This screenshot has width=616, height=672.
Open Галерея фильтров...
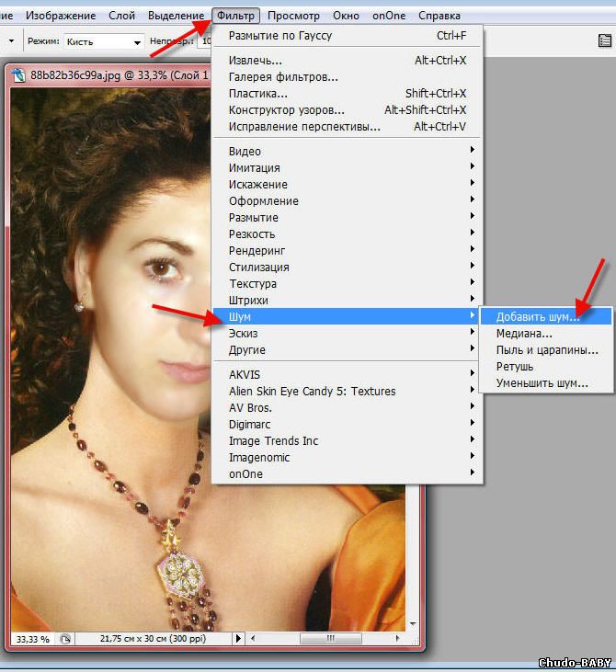pyautogui.click(x=348, y=77)
